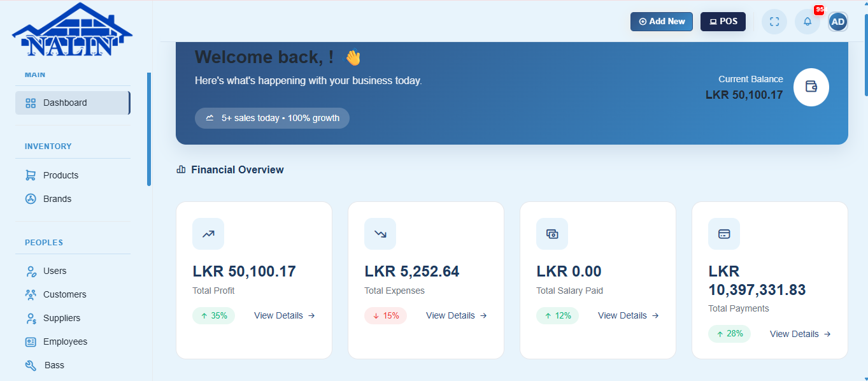Image resolution: width=868 pixels, height=381 pixels.
Task: Open the POS button
Action: pyautogui.click(x=723, y=22)
